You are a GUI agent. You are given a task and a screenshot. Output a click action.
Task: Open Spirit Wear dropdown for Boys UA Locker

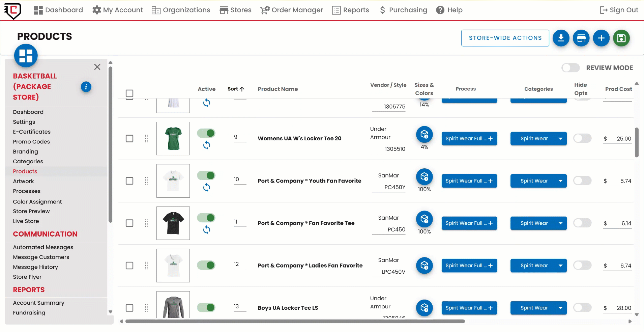click(x=560, y=308)
